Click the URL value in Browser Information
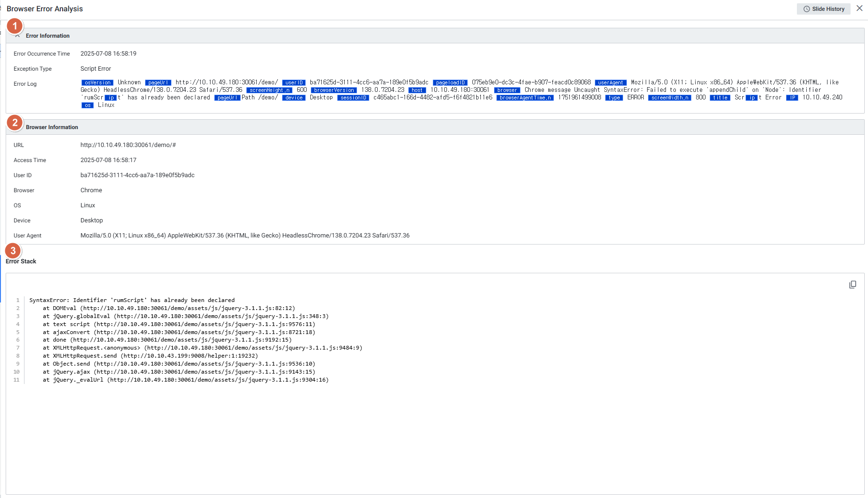The width and height of the screenshot is (868, 498). (128, 145)
